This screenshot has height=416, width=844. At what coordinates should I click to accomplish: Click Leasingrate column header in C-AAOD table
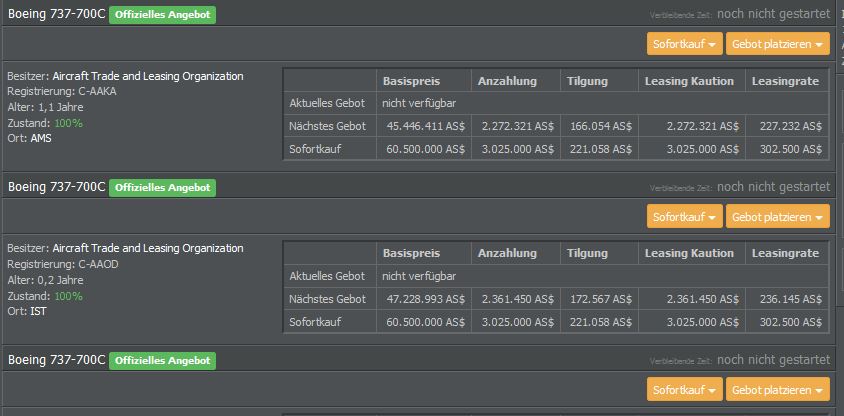[786, 253]
